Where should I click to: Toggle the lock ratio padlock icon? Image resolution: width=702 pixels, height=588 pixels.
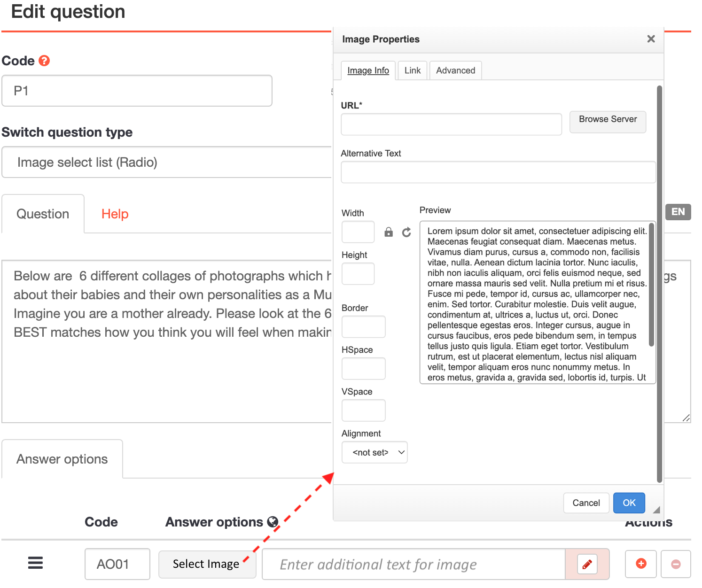click(389, 232)
